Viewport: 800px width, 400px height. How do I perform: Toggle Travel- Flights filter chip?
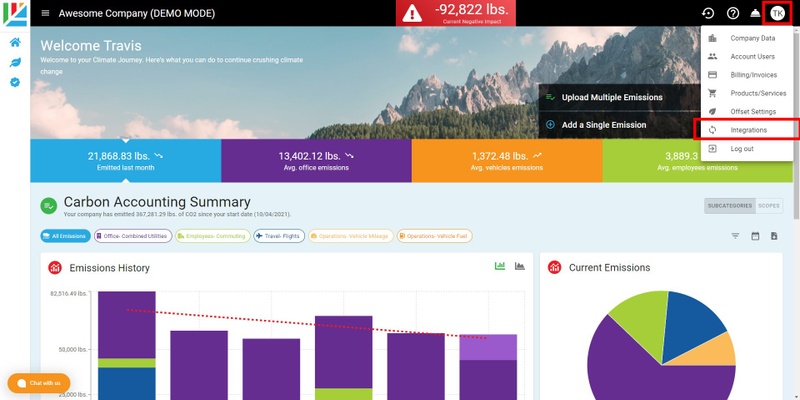coord(279,236)
